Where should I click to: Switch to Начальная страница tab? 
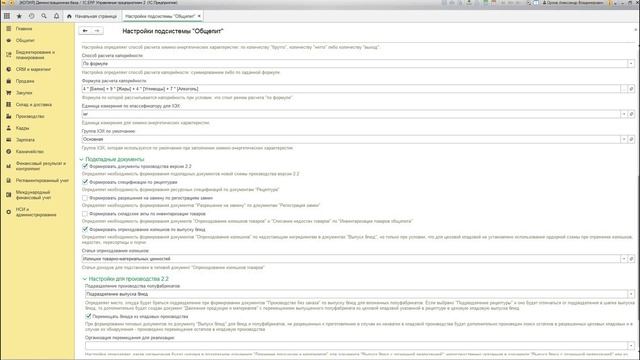tap(92, 16)
